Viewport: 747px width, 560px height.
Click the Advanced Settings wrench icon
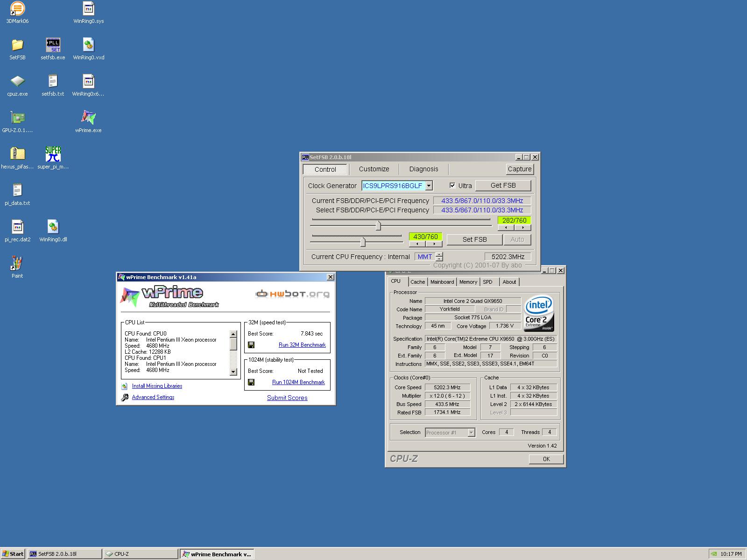click(x=125, y=397)
